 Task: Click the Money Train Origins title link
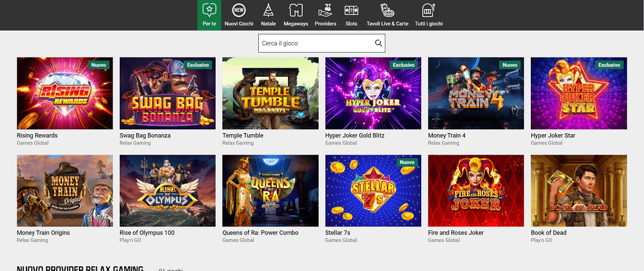43,233
